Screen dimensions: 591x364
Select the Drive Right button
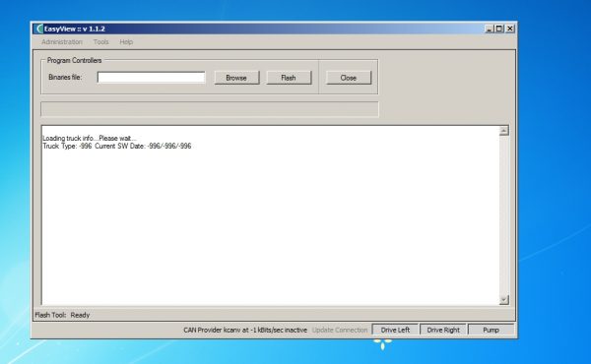tap(443, 330)
